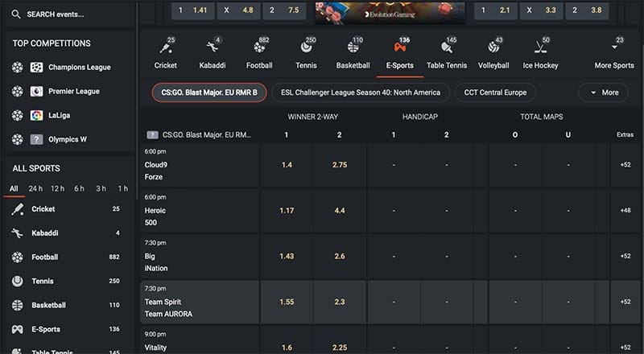Open Tennis sport icon in top bar

[306, 47]
